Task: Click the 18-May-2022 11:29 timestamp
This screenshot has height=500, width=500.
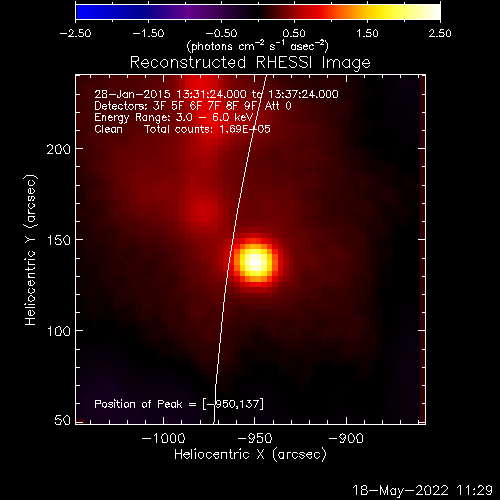Action: tap(422, 490)
